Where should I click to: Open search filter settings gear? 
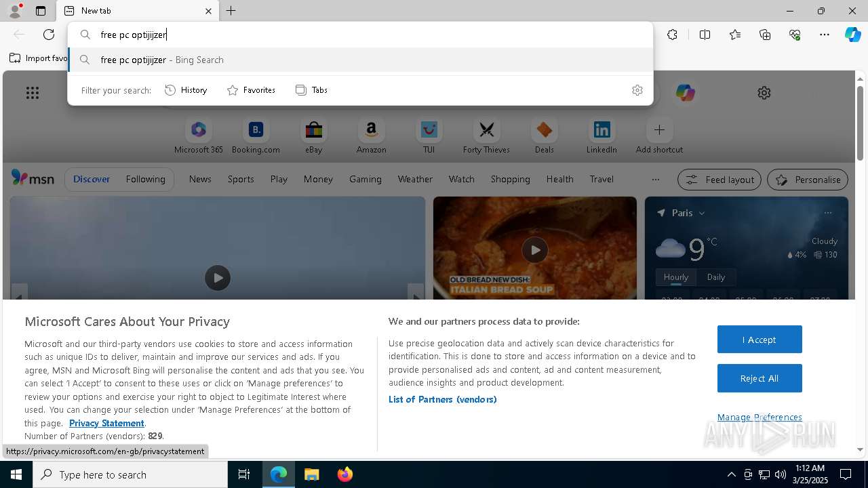coord(637,90)
